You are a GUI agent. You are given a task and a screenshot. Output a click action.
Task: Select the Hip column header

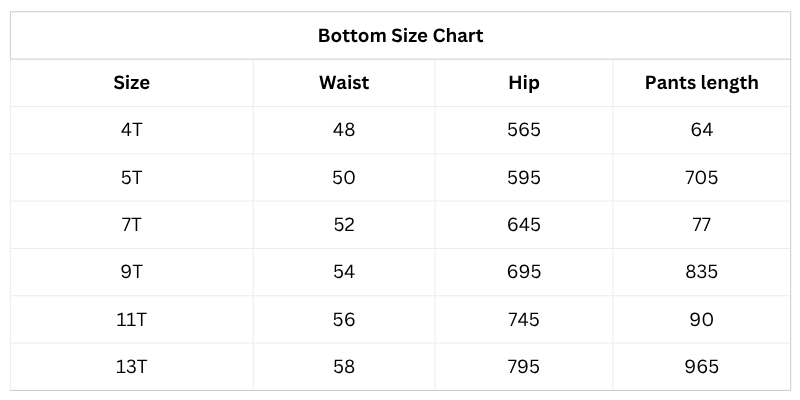coord(523,83)
